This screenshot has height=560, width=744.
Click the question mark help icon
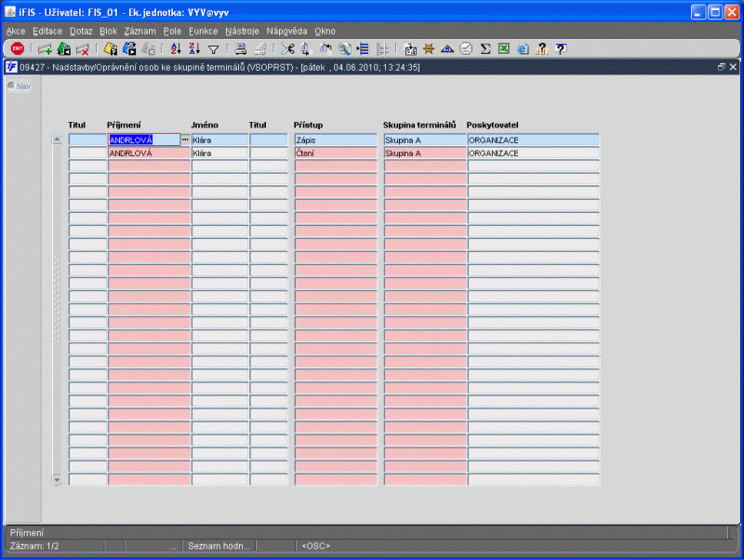(561, 48)
